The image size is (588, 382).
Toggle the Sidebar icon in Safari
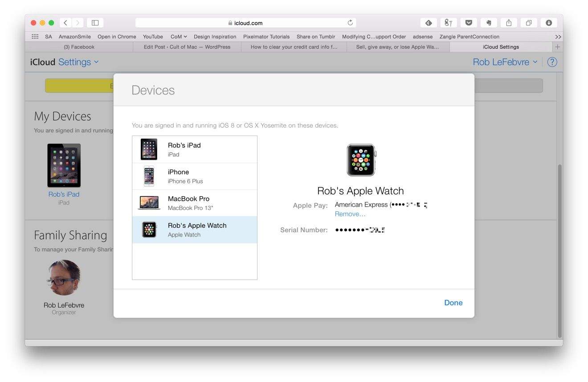coord(95,22)
